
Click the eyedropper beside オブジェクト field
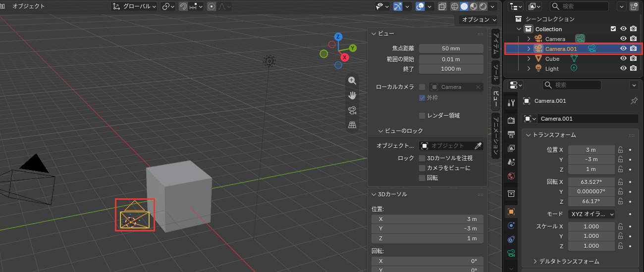478,145
